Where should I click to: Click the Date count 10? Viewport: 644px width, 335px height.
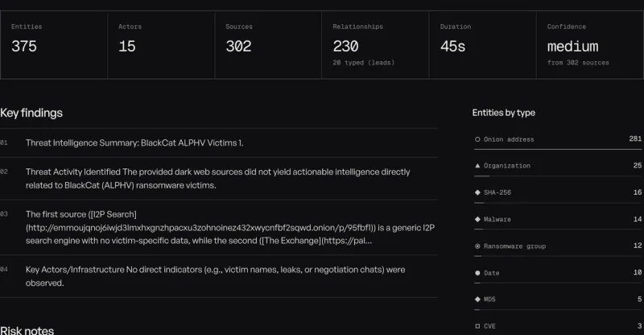pyautogui.click(x=637, y=272)
